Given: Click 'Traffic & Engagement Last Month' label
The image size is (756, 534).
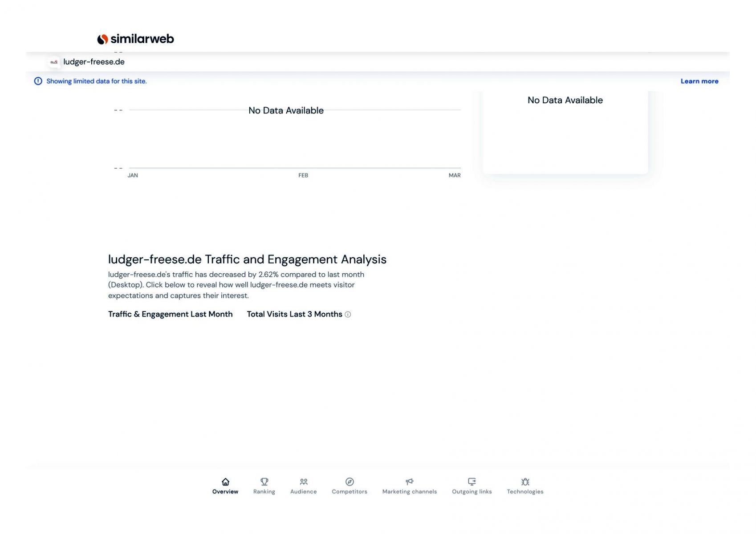Looking at the screenshot, I should click(170, 314).
